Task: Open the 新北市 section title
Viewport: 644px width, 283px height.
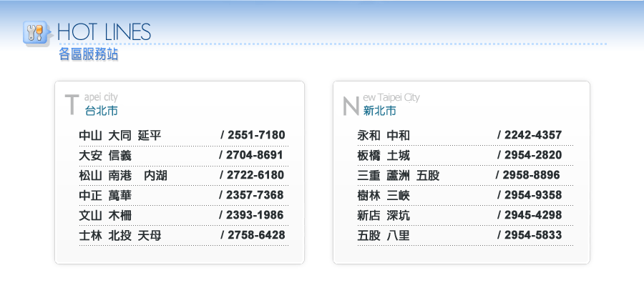Action: tap(380, 110)
